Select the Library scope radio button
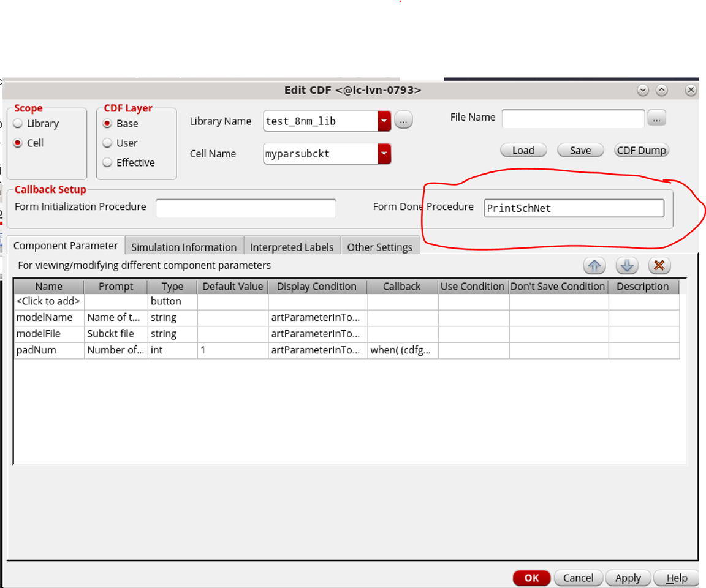This screenshot has width=706, height=588. click(18, 124)
